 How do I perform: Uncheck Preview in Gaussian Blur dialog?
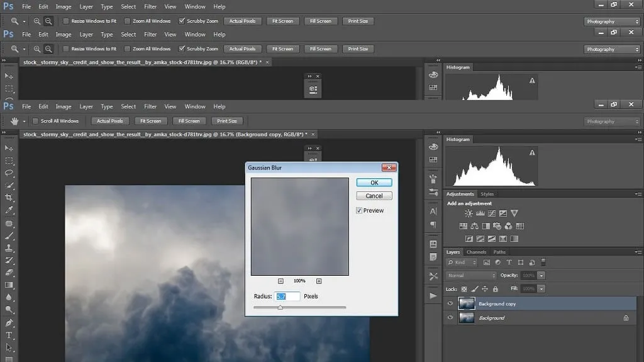(x=359, y=211)
